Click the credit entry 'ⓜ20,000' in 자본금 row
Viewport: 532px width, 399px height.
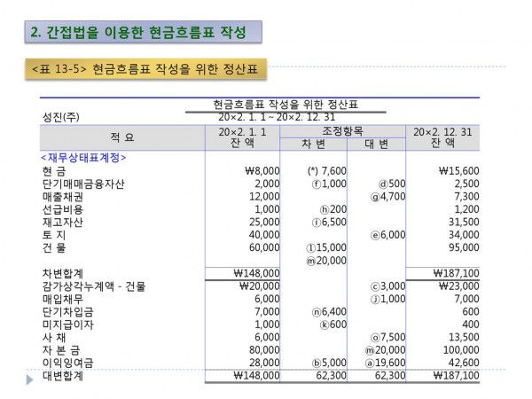(385, 350)
